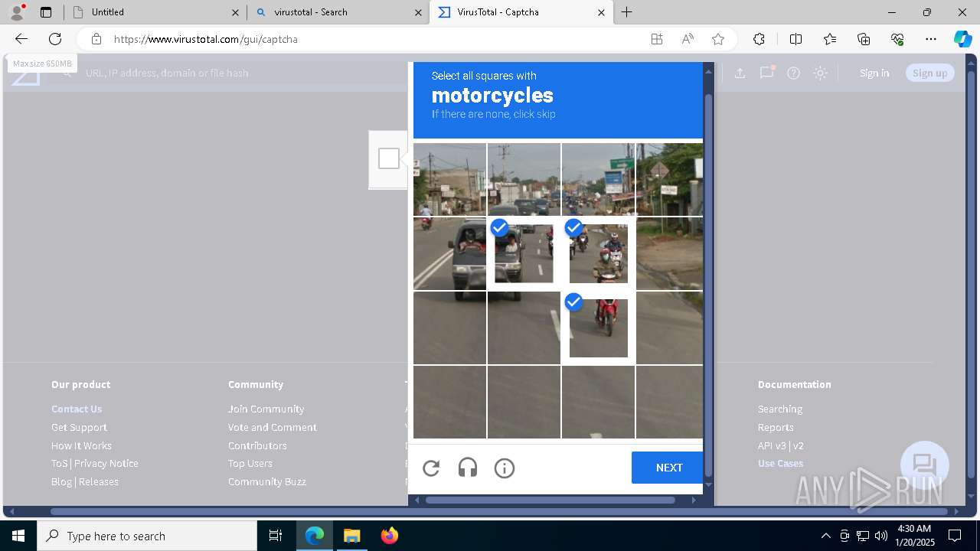Refresh the page

click(55, 39)
